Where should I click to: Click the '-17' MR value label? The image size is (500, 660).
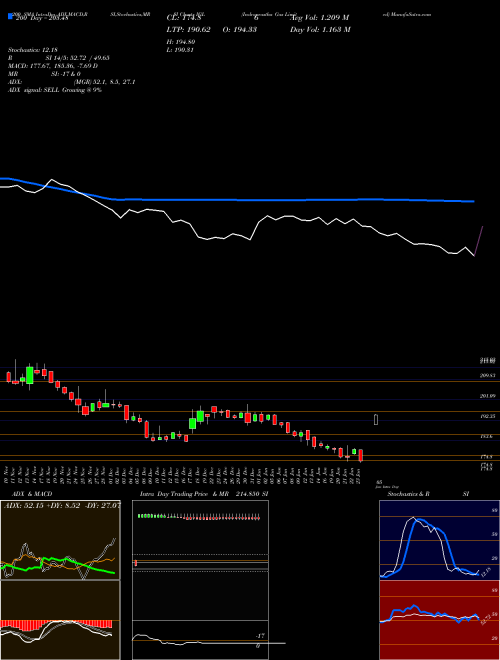(x=260, y=636)
